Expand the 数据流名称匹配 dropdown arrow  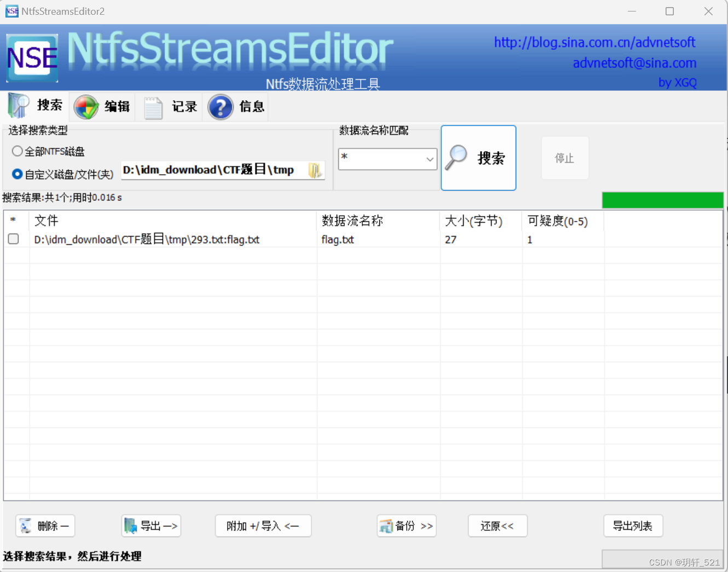(x=430, y=159)
